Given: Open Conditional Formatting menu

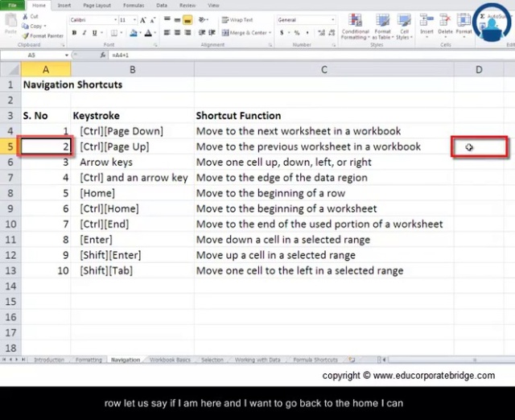Looking at the screenshot, I should click(355, 27).
